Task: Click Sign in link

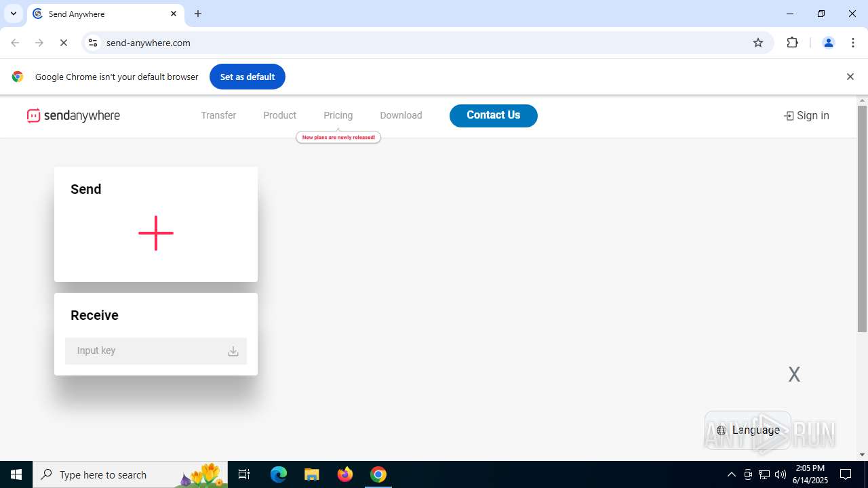Action: [x=806, y=116]
